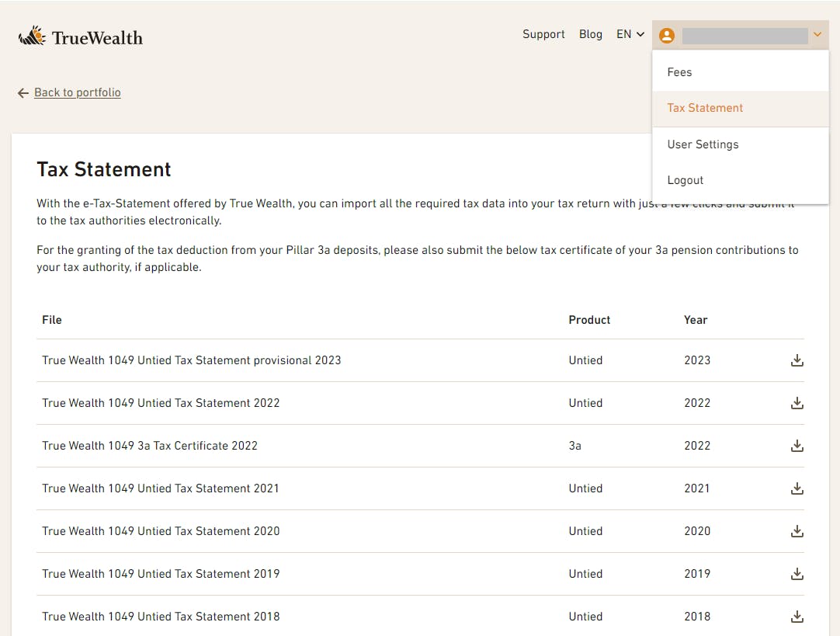Download Untied Tax Statement 2021 file
The image size is (840, 636).
tap(797, 488)
